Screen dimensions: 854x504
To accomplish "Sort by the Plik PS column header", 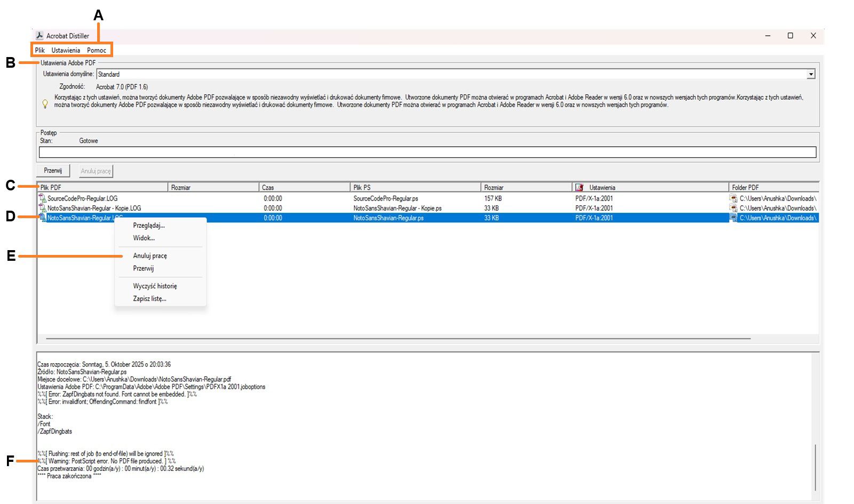I will 416,187.
